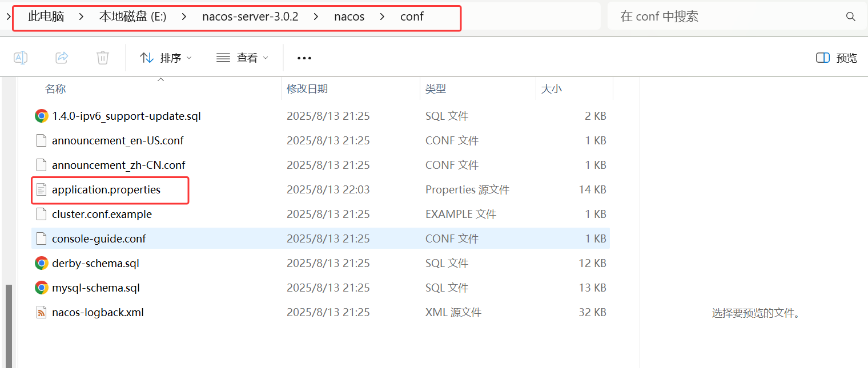Click EXAMPLE 文件 type cell
The height and width of the screenshot is (368, 868).
461,214
